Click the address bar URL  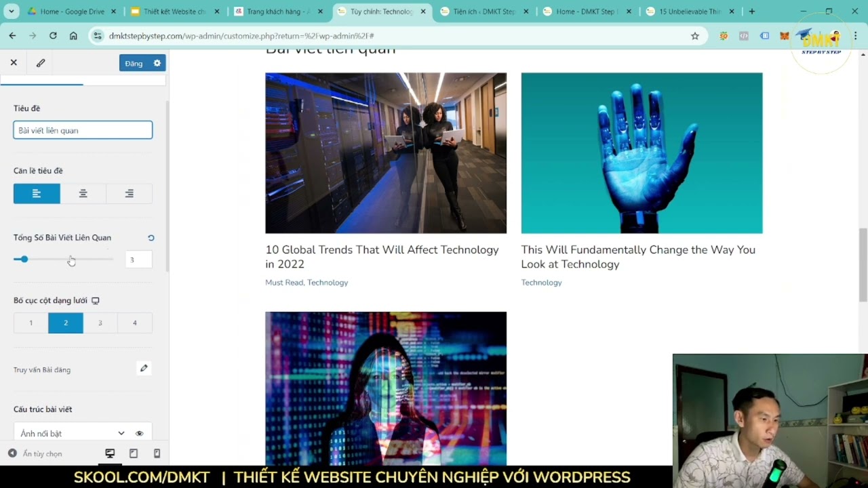(x=241, y=36)
